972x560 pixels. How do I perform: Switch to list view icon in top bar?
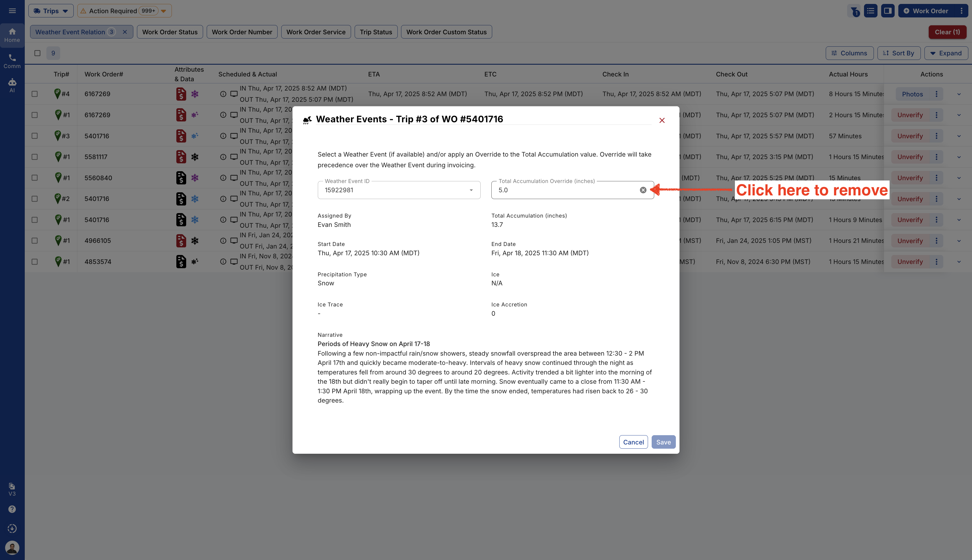tap(870, 11)
